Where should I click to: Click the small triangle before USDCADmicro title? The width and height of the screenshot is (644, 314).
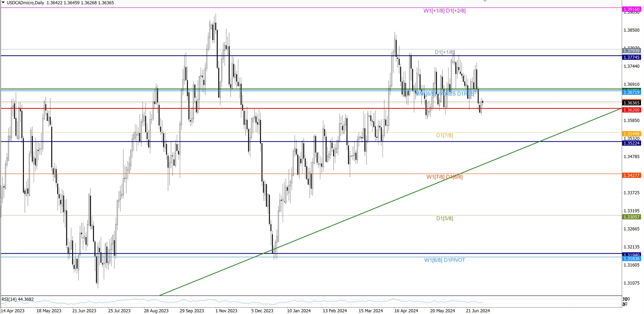coord(3,3)
